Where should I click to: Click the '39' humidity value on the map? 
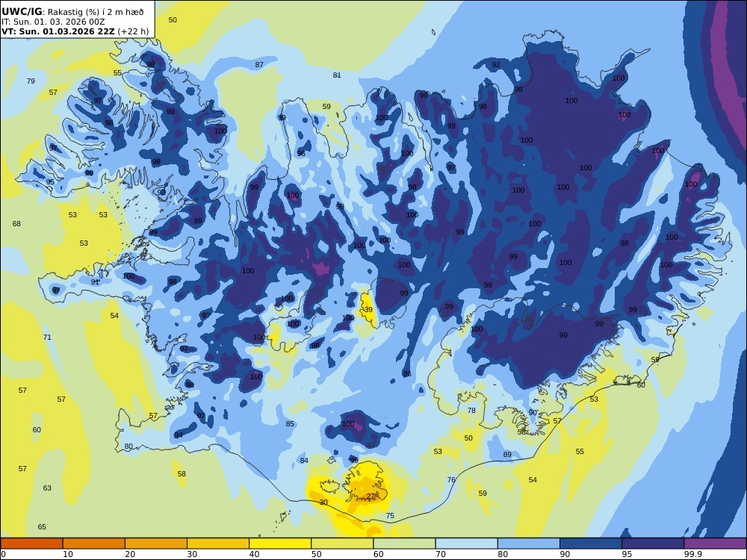point(368,310)
